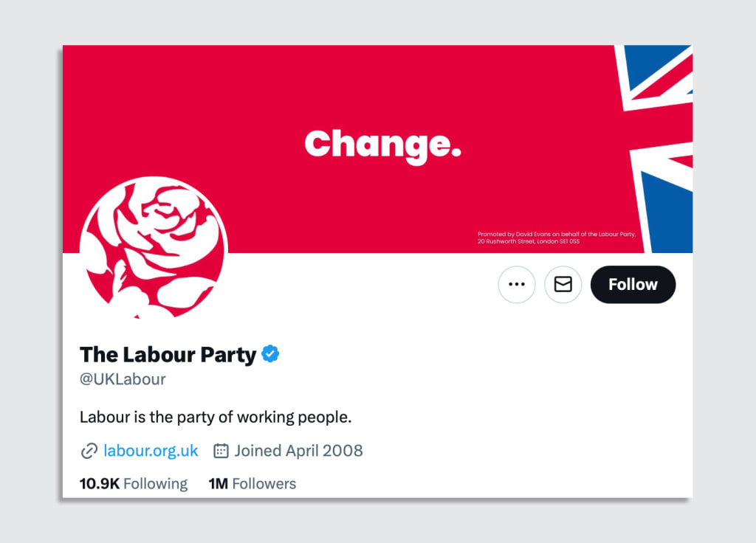Click the verification checkmark after the name

(x=271, y=354)
